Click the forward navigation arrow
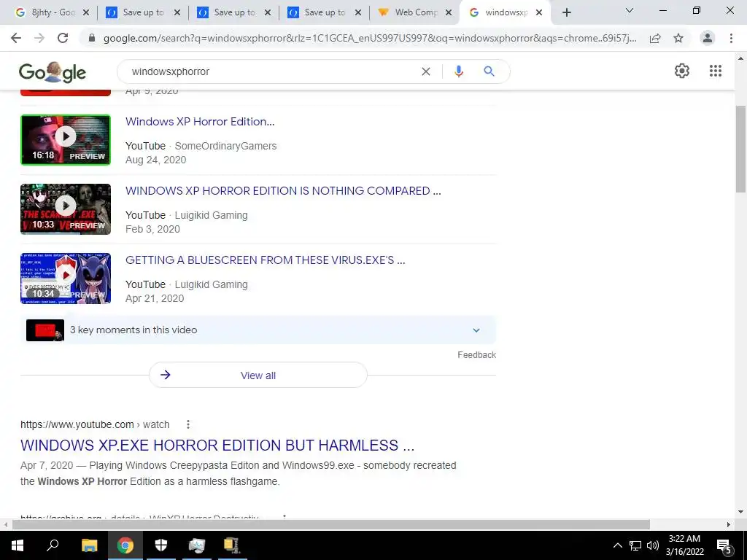Viewport: 747px width, 560px height. [x=39, y=38]
